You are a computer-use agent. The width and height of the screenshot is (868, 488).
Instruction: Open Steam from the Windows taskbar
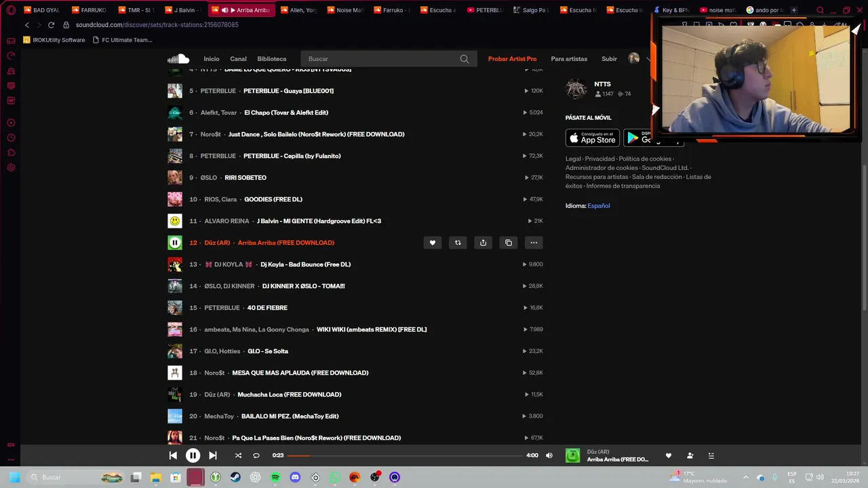235,477
